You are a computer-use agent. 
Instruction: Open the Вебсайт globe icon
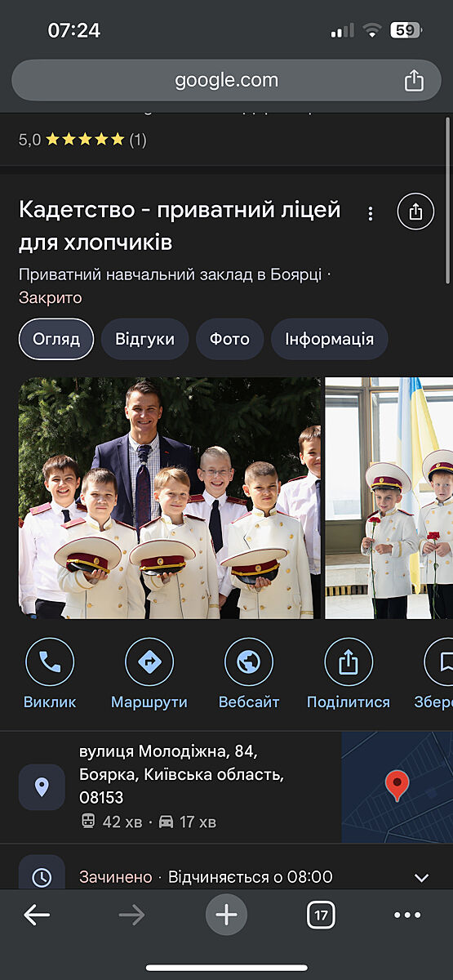249,661
